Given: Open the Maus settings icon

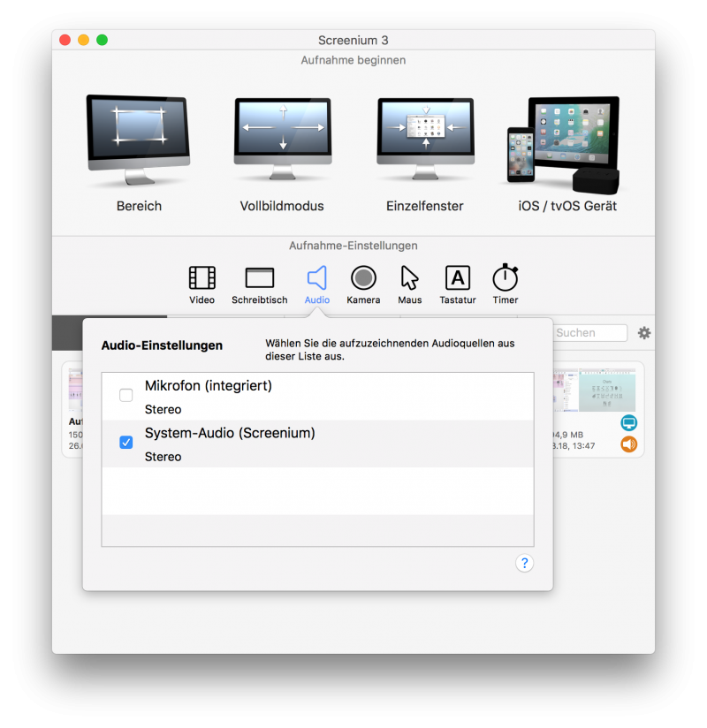Looking at the screenshot, I should (x=409, y=278).
